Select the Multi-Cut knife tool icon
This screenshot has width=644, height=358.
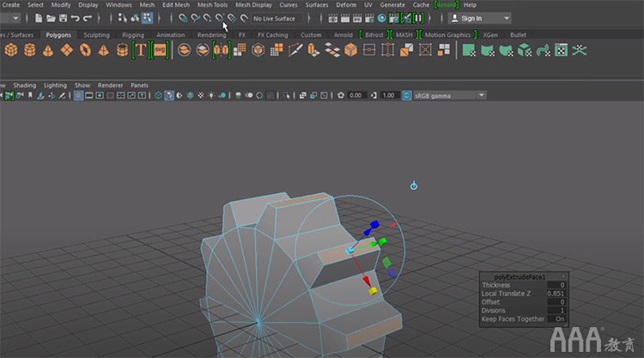(295, 50)
